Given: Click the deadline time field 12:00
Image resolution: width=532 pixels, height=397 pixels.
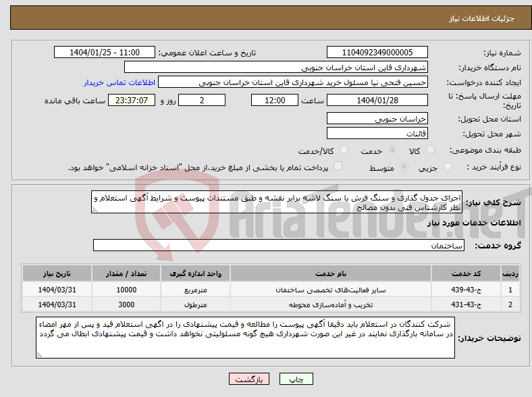Looking at the screenshot, I should point(275,100).
